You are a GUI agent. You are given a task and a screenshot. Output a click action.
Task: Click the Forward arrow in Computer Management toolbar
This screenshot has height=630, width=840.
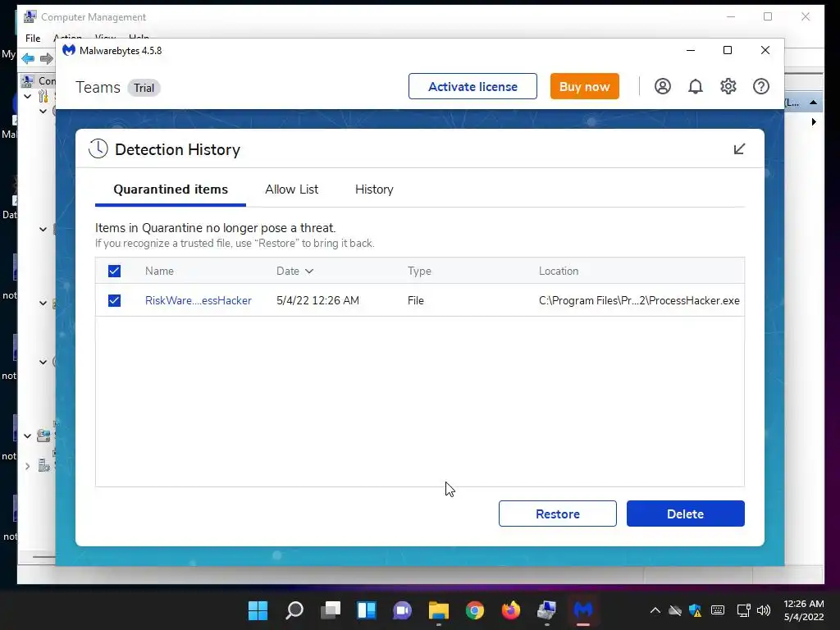(47, 58)
